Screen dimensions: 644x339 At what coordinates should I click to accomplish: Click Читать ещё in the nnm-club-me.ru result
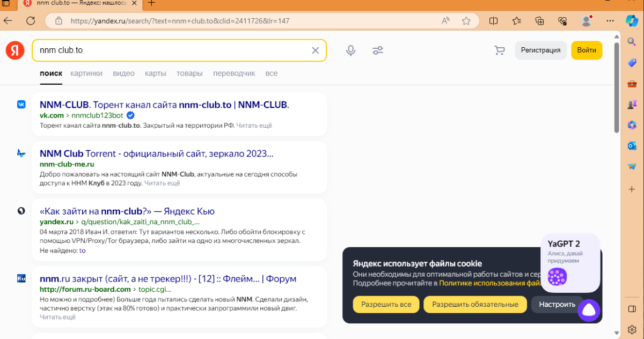click(x=162, y=183)
